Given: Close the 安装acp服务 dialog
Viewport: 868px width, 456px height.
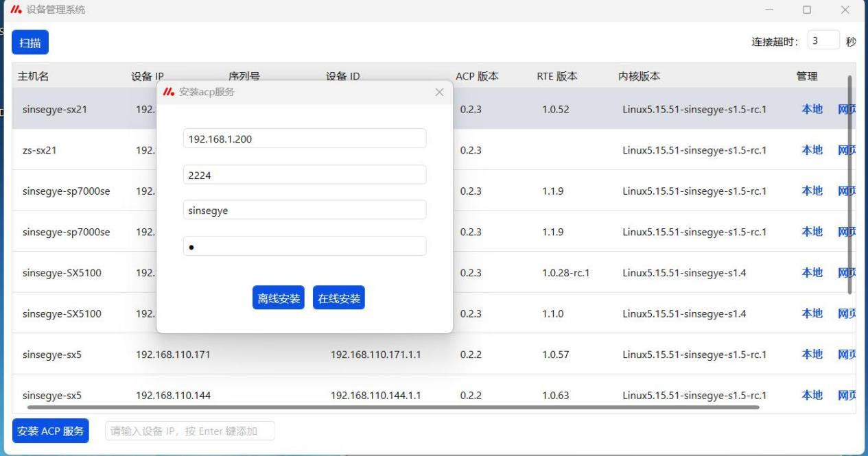Looking at the screenshot, I should (x=439, y=92).
